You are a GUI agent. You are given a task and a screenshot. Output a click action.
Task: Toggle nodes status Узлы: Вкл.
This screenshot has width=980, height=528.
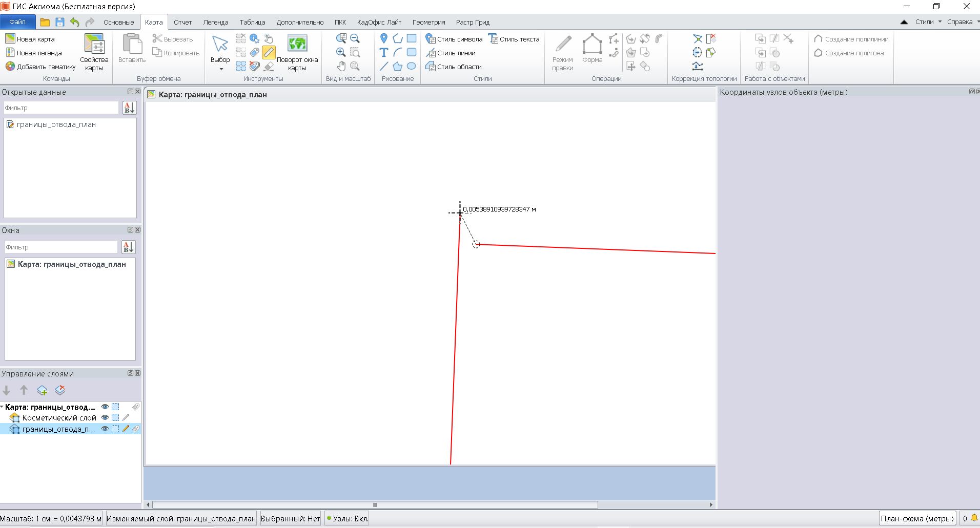click(347, 518)
